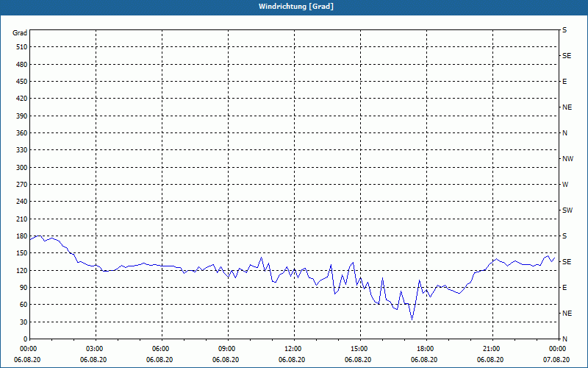Click the 03:00 time axis label
588x368 pixels.
(x=96, y=349)
